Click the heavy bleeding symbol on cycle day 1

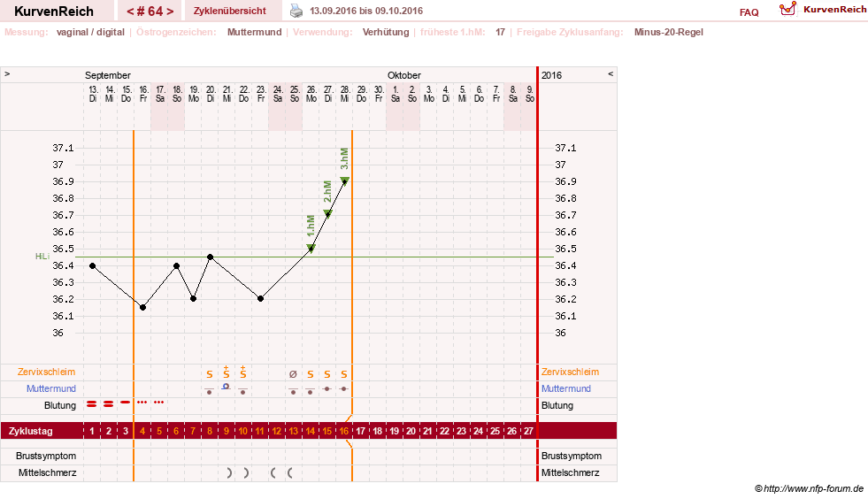click(92, 404)
